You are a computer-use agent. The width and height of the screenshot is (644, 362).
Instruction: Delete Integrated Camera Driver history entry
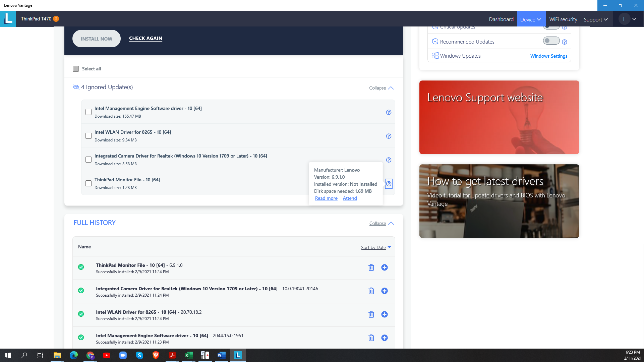pos(371,291)
